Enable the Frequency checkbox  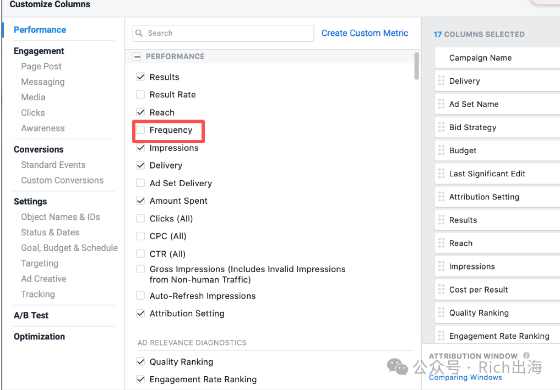(x=141, y=130)
